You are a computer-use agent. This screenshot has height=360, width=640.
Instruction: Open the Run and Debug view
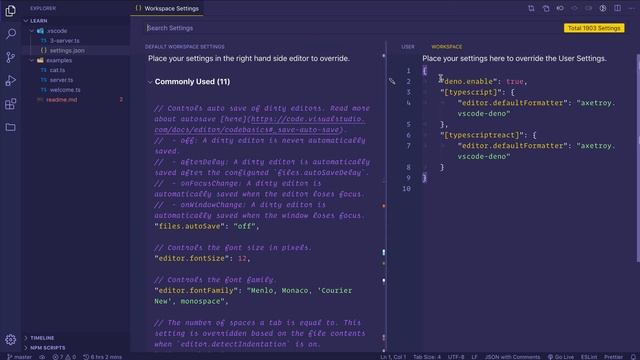(11, 80)
